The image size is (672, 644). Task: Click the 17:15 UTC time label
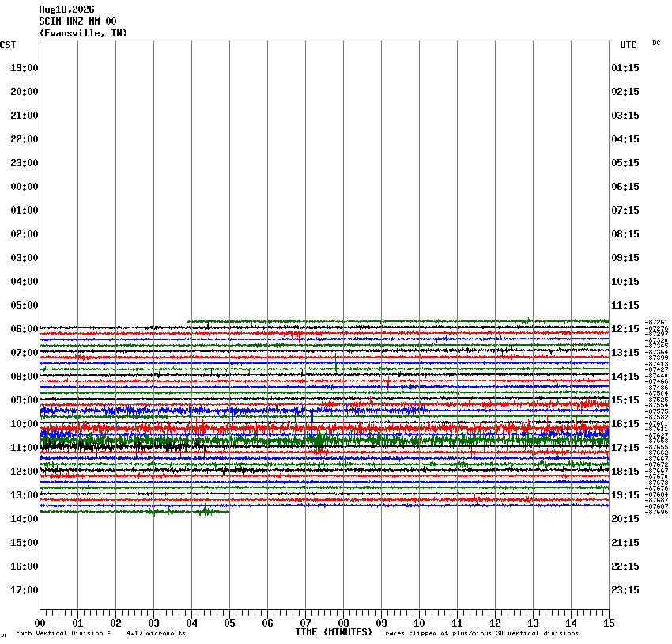625,448
